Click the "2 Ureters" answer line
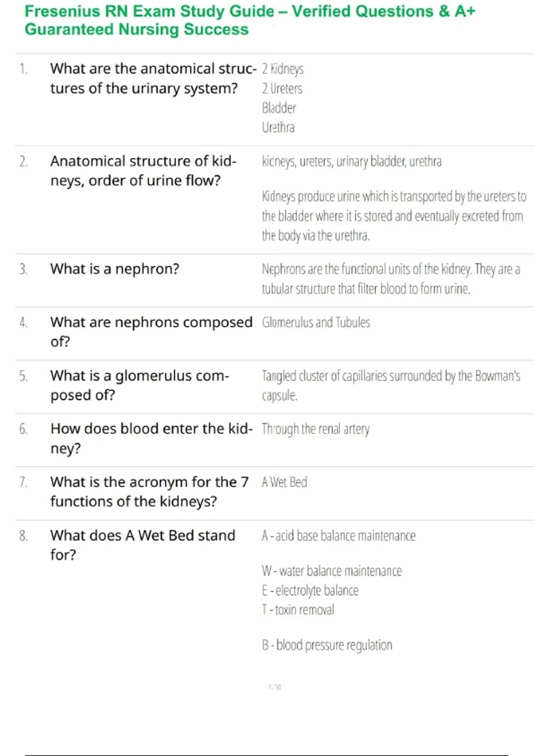This screenshot has height=756, width=534. (x=282, y=88)
